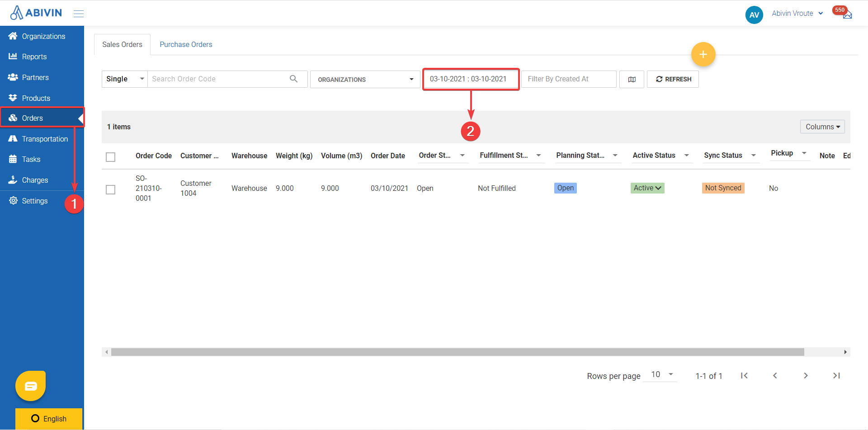The width and height of the screenshot is (868, 430).
Task: Toggle the hamburger sidebar menu
Action: pos(79,14)
